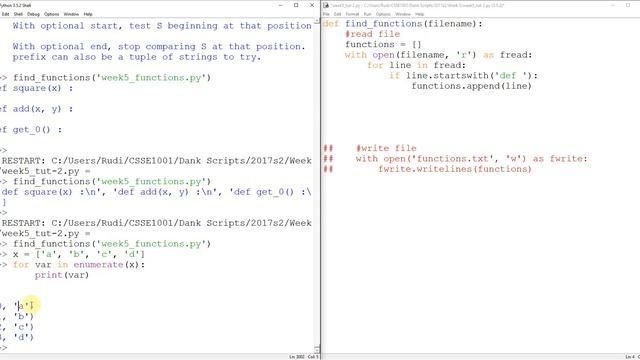640x360 pixels.
Task: Click the "if line.startswith('def '):" line
Action: tap(464, 76)
